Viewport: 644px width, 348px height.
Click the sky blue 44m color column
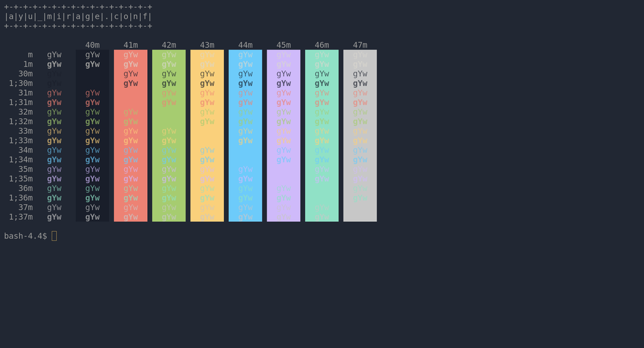[245, 136]
